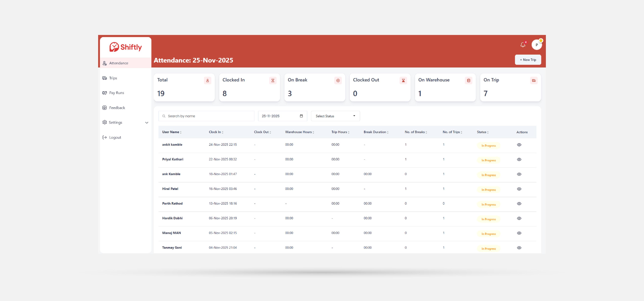Select the Trips sidebar icon
The height and width of the screenshot is (301, 644).
click(x=105, y=78)
